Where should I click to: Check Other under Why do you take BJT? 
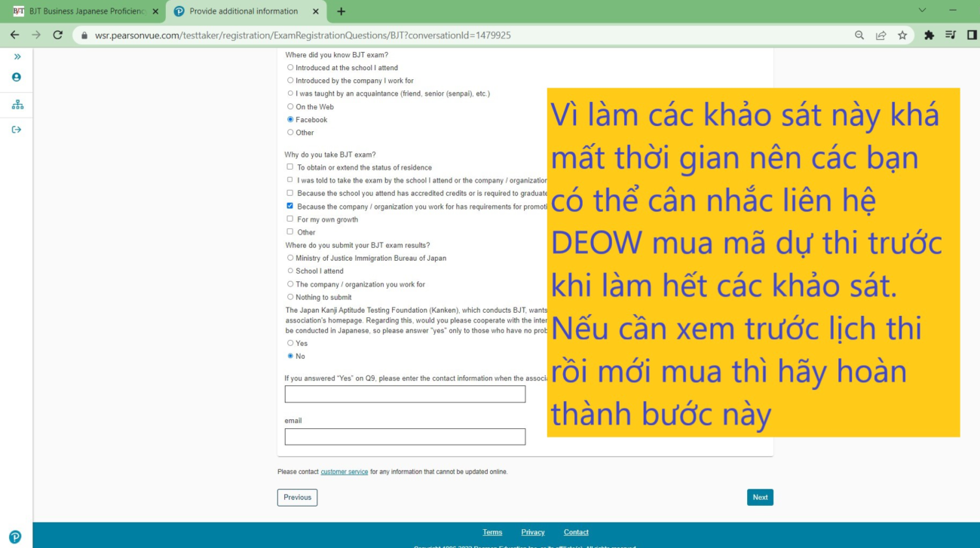290,231
